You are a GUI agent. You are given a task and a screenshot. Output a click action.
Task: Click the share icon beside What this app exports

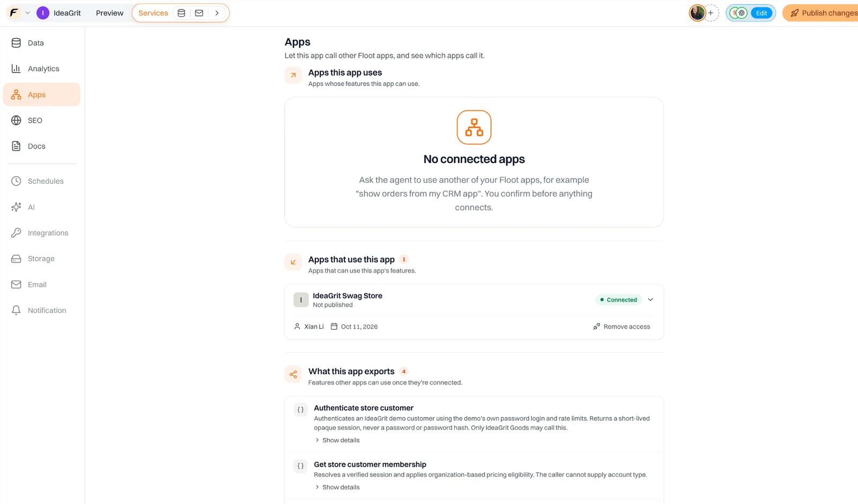click(x=293, y=374)
